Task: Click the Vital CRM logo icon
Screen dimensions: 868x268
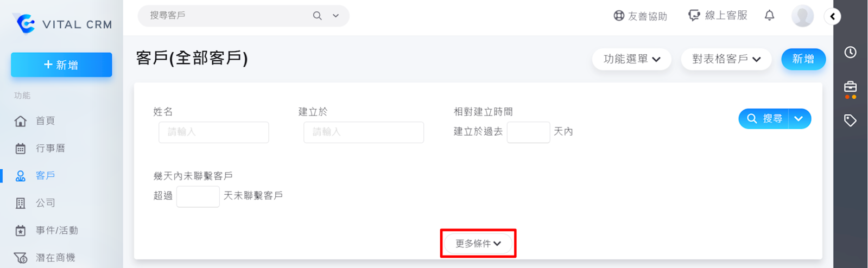Action: click(x=25, y=23)
